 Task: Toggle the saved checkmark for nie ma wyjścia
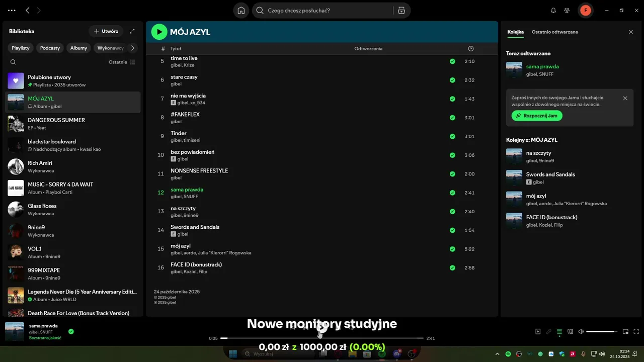click(452, 99)
